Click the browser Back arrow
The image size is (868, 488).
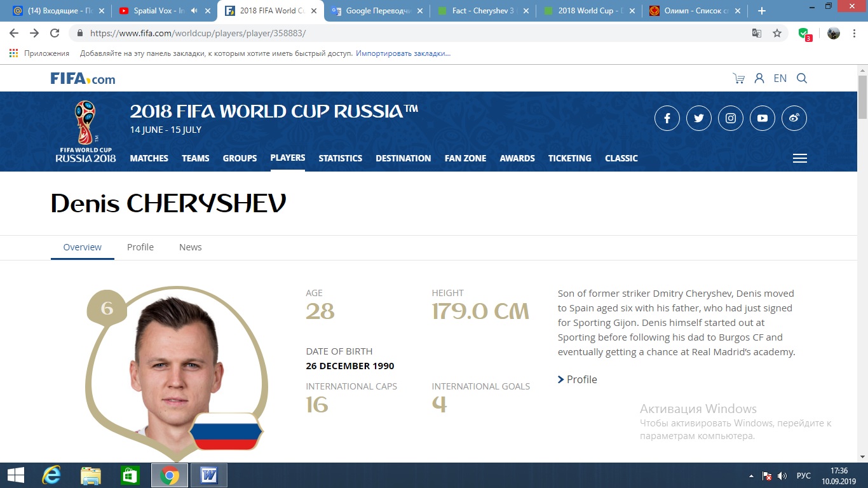[x=14, y=33]
